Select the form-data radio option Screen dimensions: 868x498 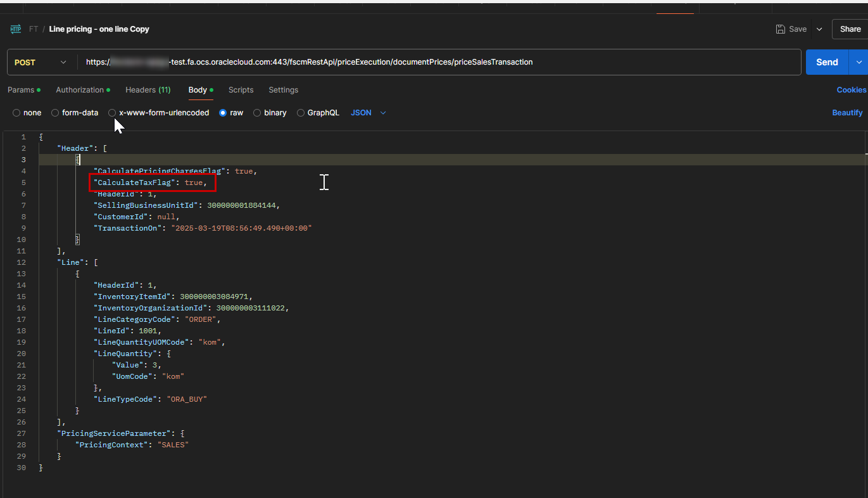55,113
